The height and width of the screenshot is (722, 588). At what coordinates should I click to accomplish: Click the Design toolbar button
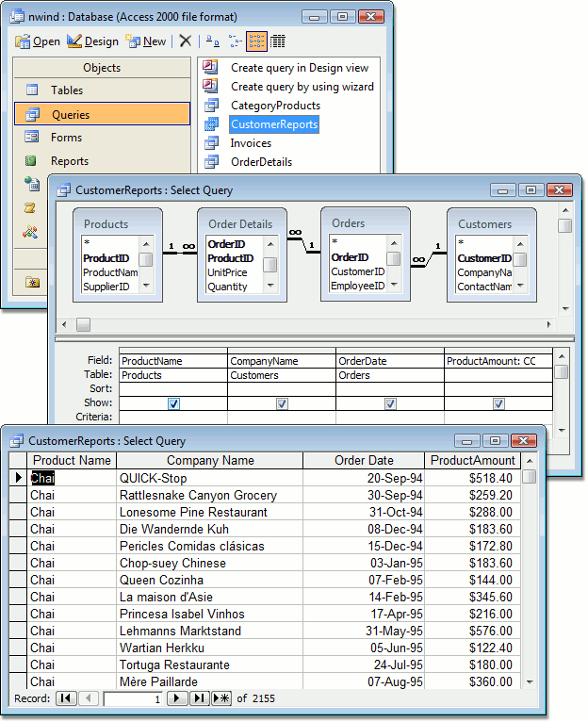92,41
